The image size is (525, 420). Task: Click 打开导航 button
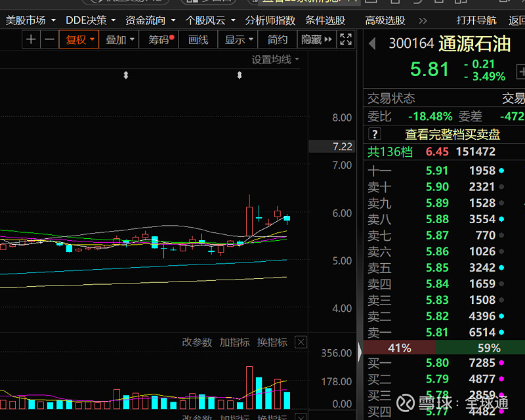tap(476, 20)
